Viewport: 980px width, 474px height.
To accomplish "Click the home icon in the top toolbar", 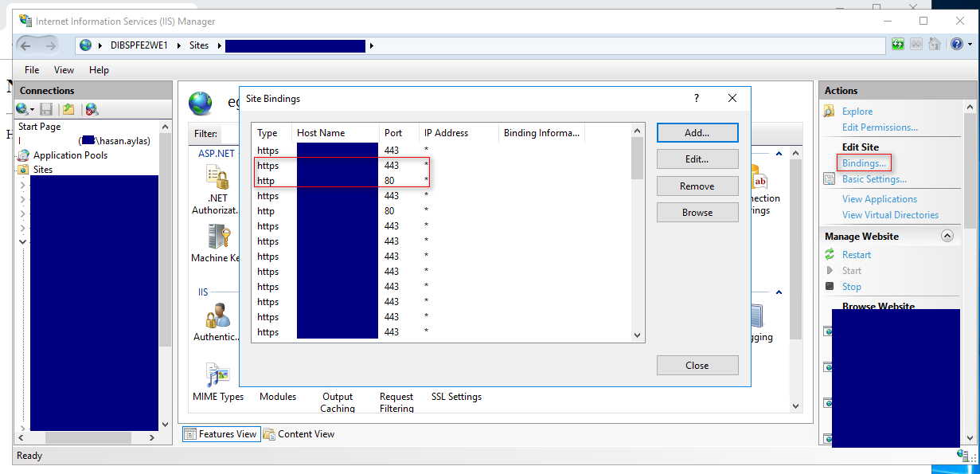I will tap(934, 44).
